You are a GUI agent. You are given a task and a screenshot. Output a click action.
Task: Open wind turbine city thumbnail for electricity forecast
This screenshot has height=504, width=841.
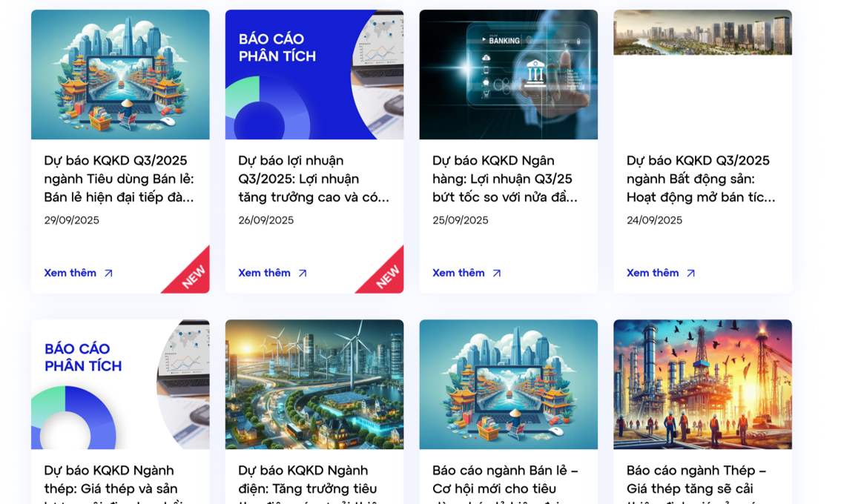(314, 385)
